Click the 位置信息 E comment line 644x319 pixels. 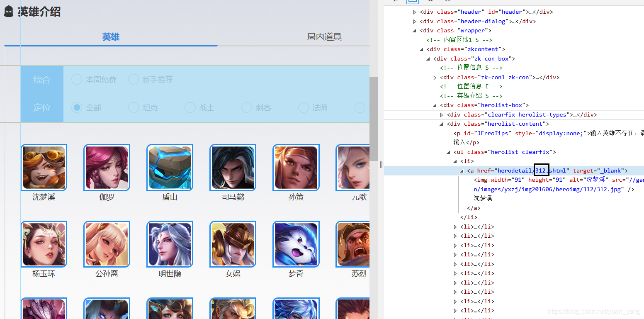point(471,86)
